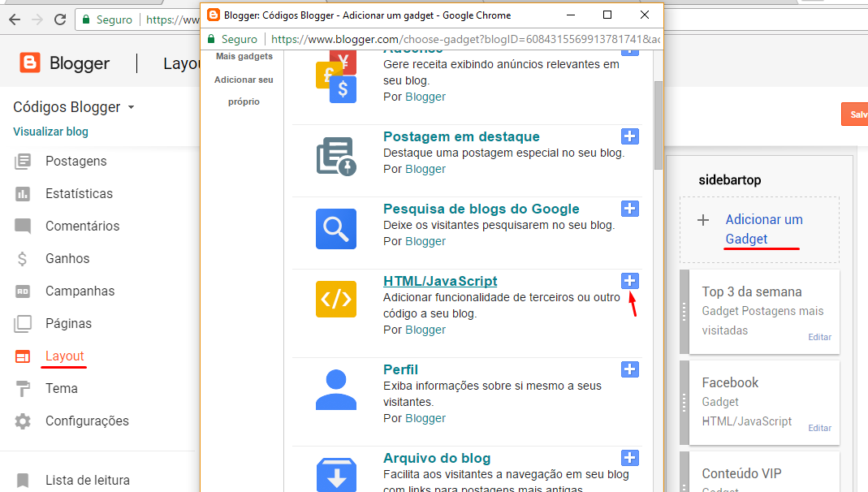Click the Postagens sidebar icon
The image size is (868, 492).
(x=23, y=162)
